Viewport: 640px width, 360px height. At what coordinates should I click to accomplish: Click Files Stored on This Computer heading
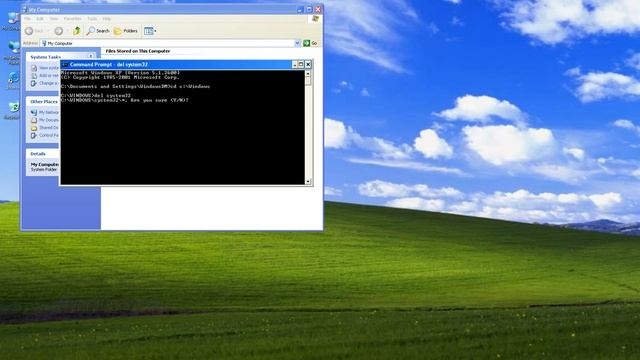[138, 51]
